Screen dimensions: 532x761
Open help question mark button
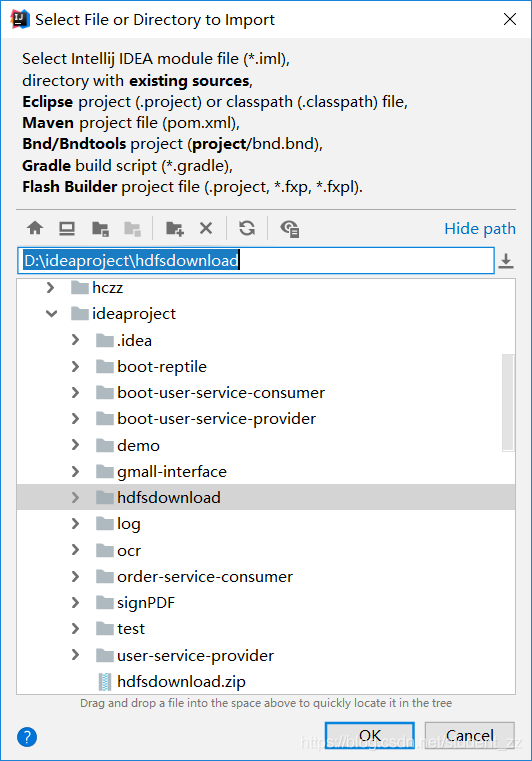click(x=27, y=737)
